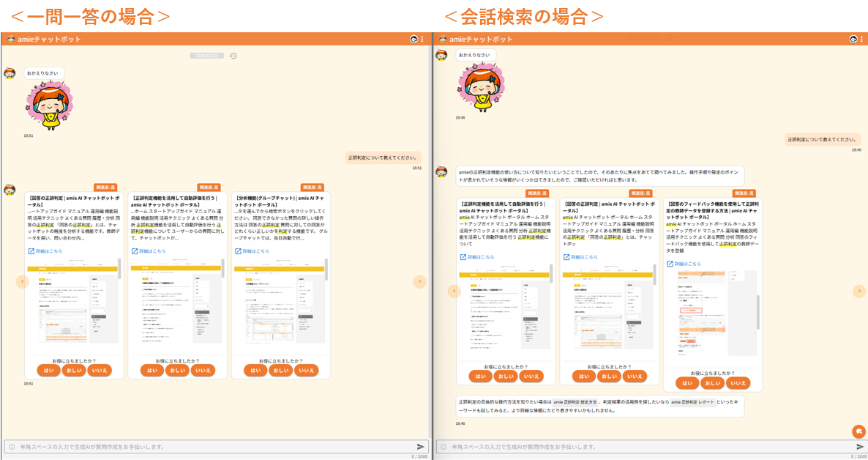Click the info icon in right message box
Screen dimensions: 868x460
(443, 446)
